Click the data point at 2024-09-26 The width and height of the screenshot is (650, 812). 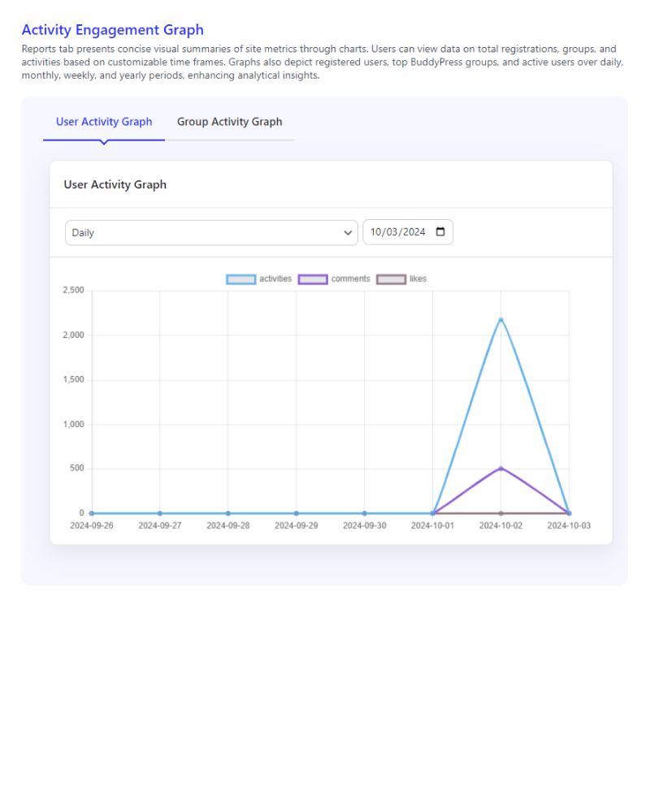tap(92, 513)
